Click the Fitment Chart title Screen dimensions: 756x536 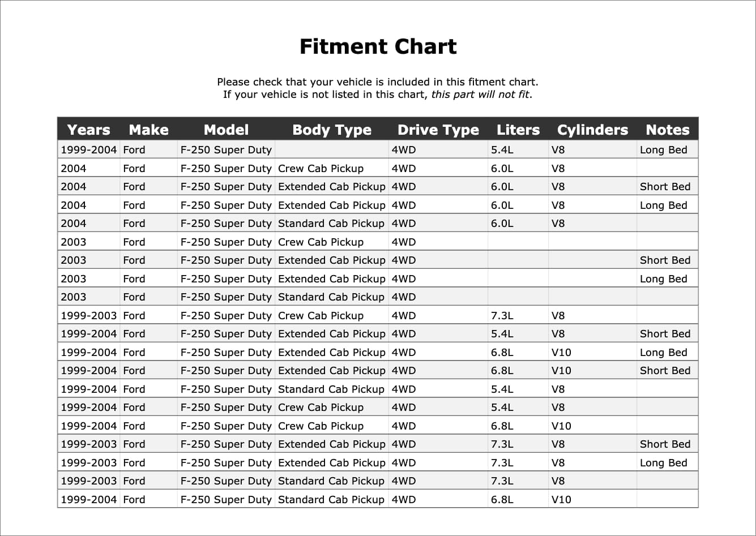(x=378, y=46)
